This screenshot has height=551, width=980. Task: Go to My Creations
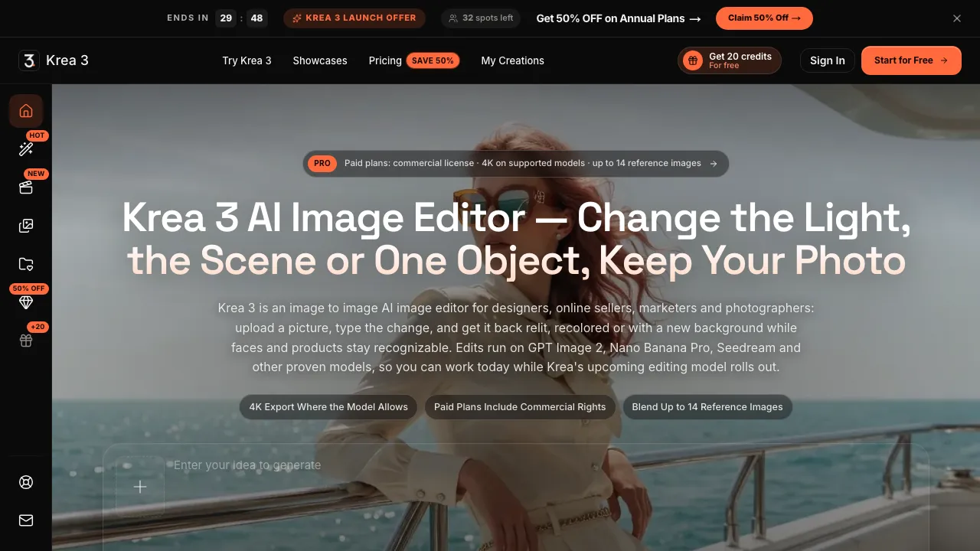(512, 60)
